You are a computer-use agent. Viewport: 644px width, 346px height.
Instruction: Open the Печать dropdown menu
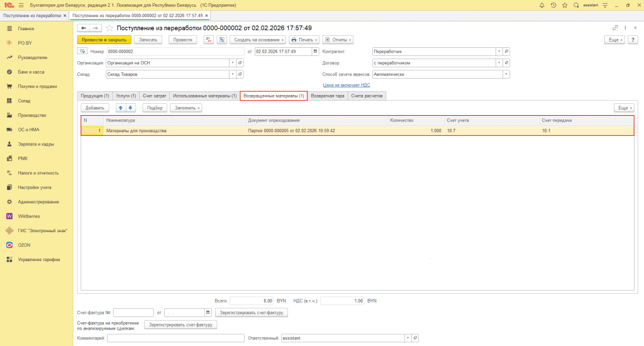[x=303, y=40]
